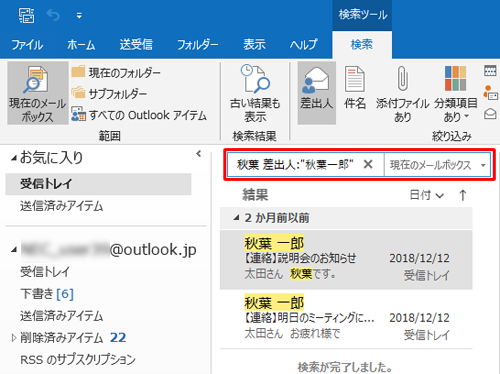Select 受信トレイ under favorites

[98, 184]
